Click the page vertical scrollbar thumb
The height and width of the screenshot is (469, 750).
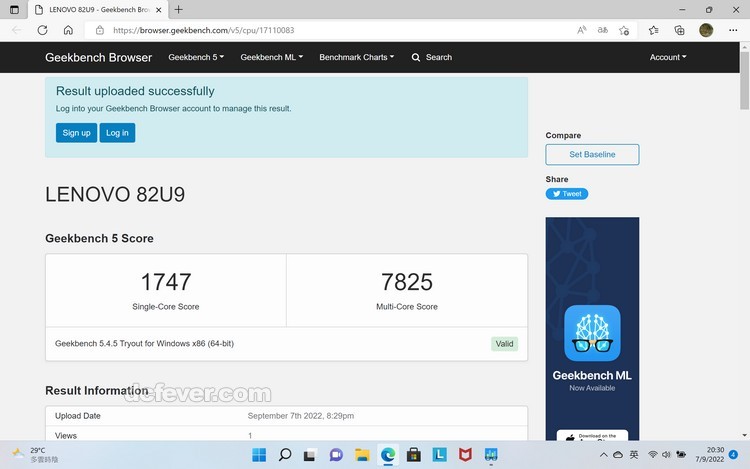744,80
